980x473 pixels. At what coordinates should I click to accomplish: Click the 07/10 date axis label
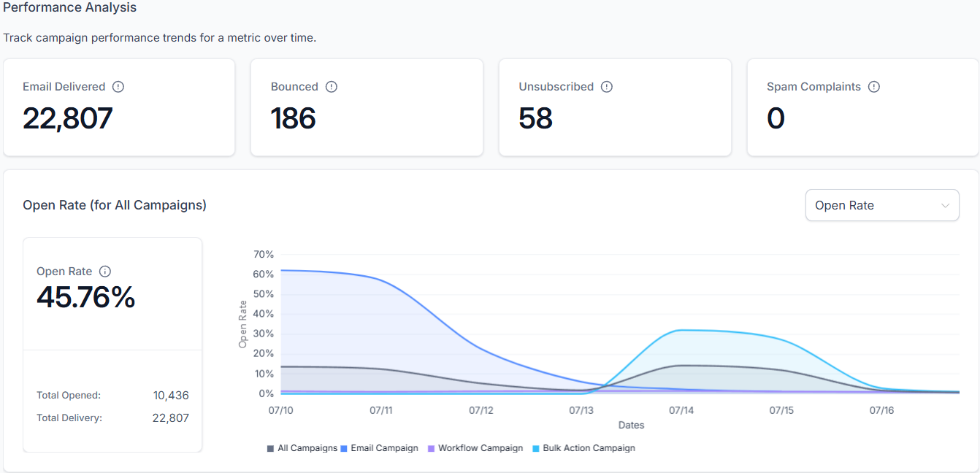click(x=281, y=411)
